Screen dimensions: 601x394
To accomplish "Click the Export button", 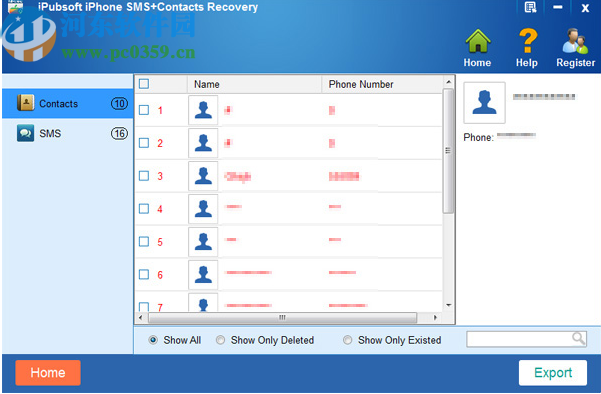I will (x=553, y=373).
